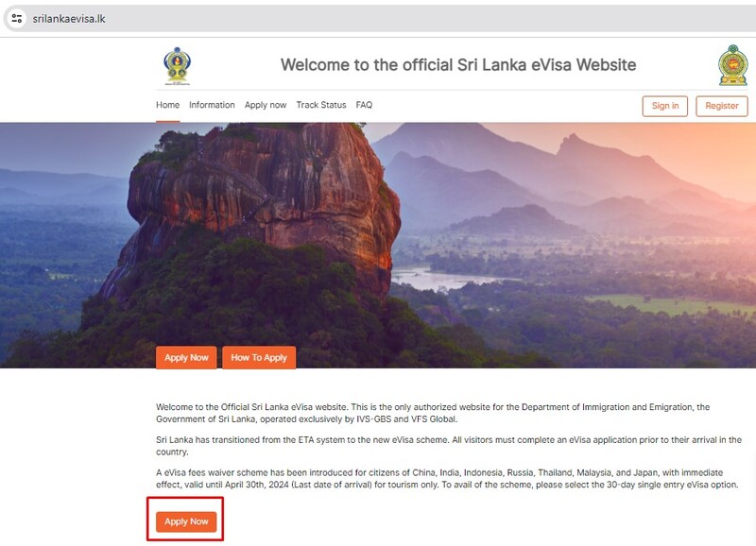756x546 pixels.
Task: Click the ETA transition notice paragraph
Action: [448, 446]
